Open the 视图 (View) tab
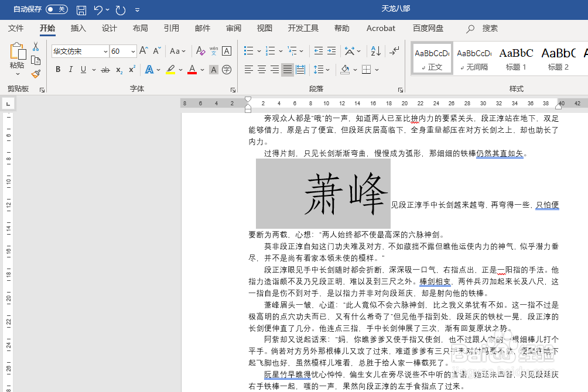Viewport: 588px width, 392px height. pos(264,28)
